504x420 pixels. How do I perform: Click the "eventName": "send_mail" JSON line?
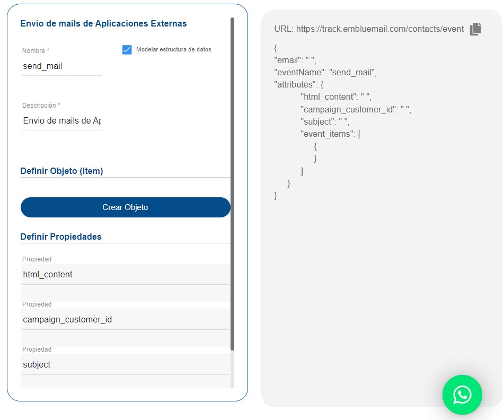pyautogui.click(x=325, y=72)
